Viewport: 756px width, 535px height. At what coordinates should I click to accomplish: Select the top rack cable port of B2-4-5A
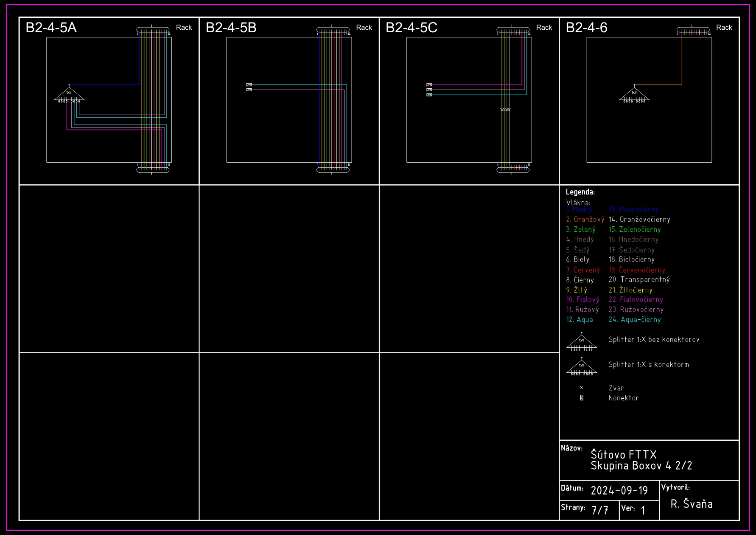point(153,30)
